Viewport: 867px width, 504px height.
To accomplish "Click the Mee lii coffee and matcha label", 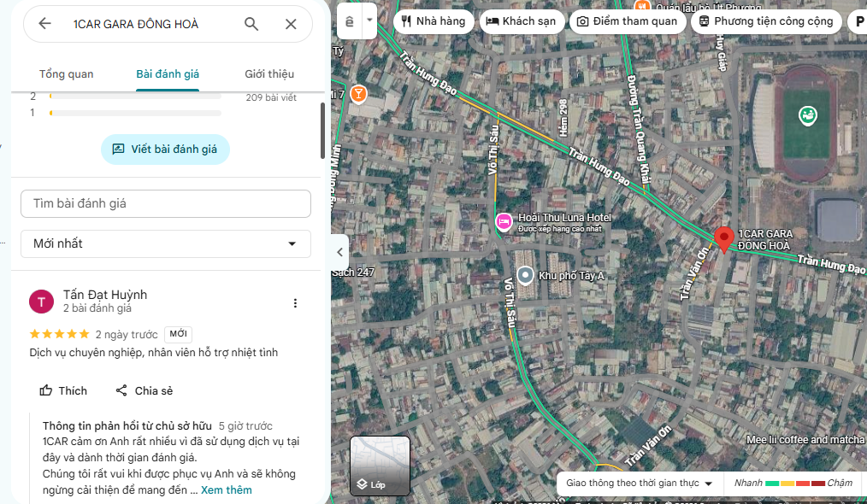I will (x=805, y=440).
